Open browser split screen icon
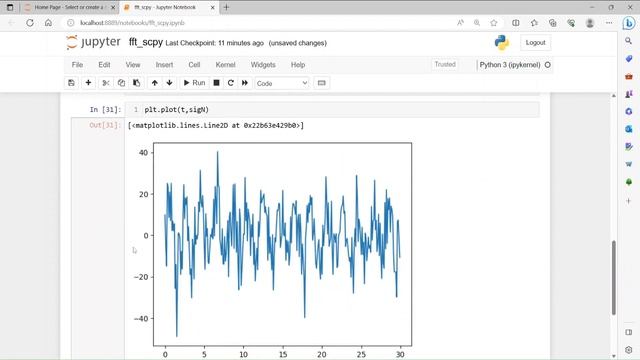This screenshot has width=640, height=360. (x=516, y=23)
